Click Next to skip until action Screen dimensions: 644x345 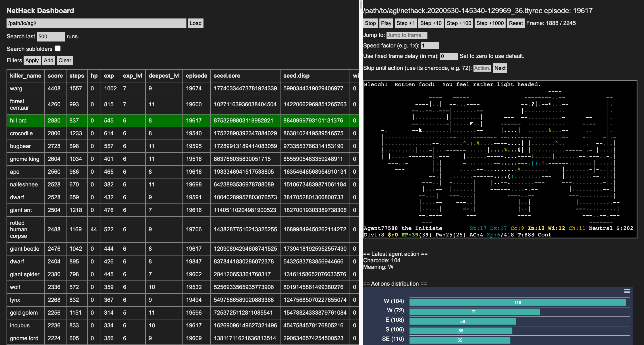click(x=500, y=68)
